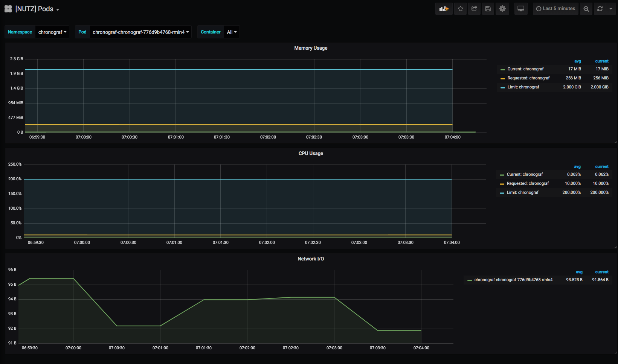The image size is (618, 364).
Task: Toggle Current: chronograf memory series
Action: tap(525, 69)
